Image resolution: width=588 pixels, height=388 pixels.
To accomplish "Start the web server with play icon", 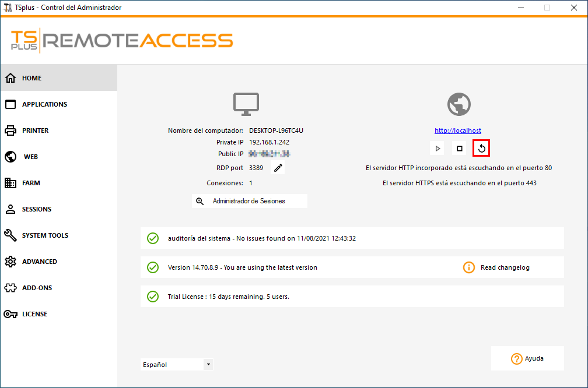I will [x=437, y=149].
